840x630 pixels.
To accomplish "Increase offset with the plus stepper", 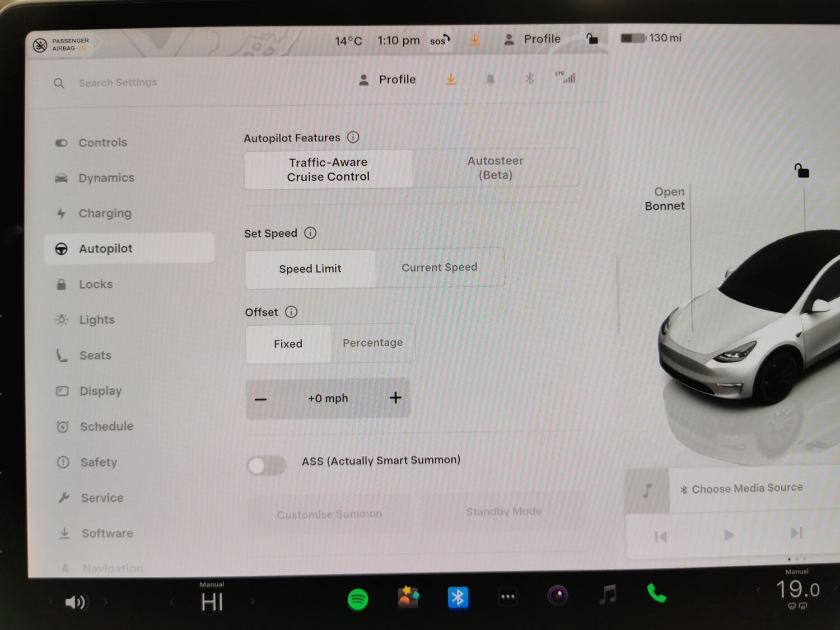I will 395,398.
